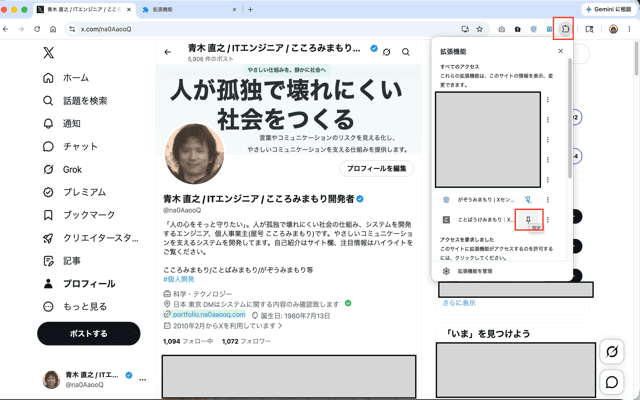This screenshot has width=640, height=400.
Task: Open 通知 notifications
Action: (62, 123)
